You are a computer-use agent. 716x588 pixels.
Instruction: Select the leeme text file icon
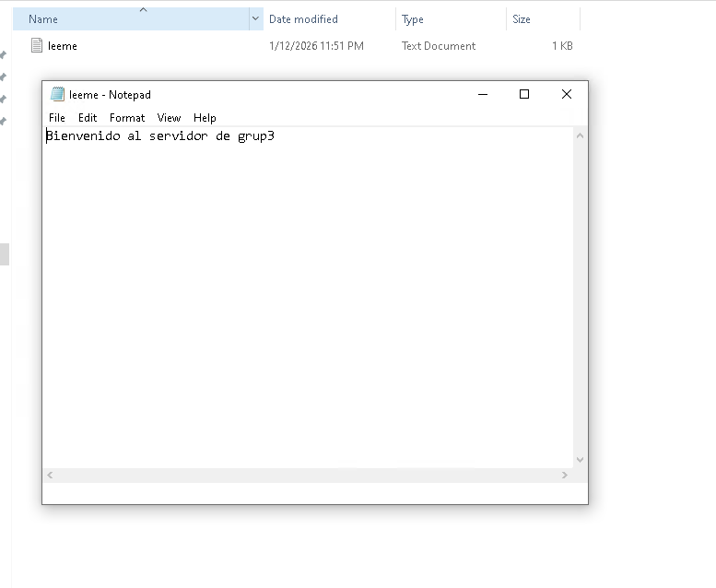click(x=37, y=46)
